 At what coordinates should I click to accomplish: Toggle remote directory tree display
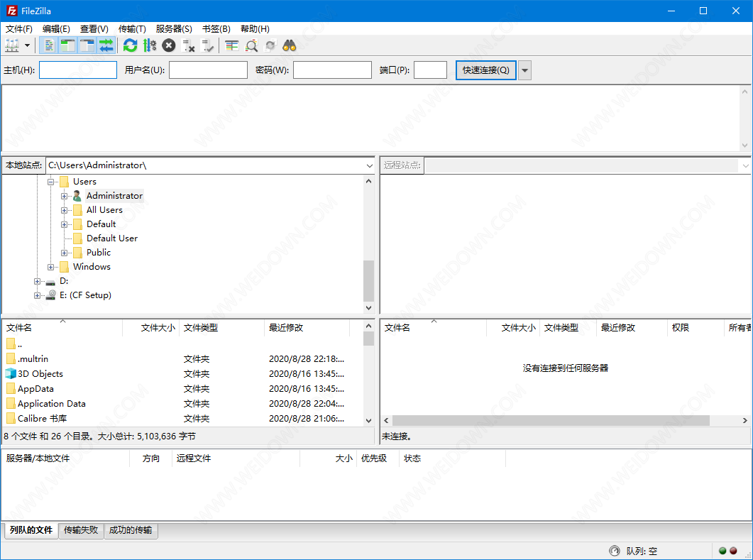(87, 45)
